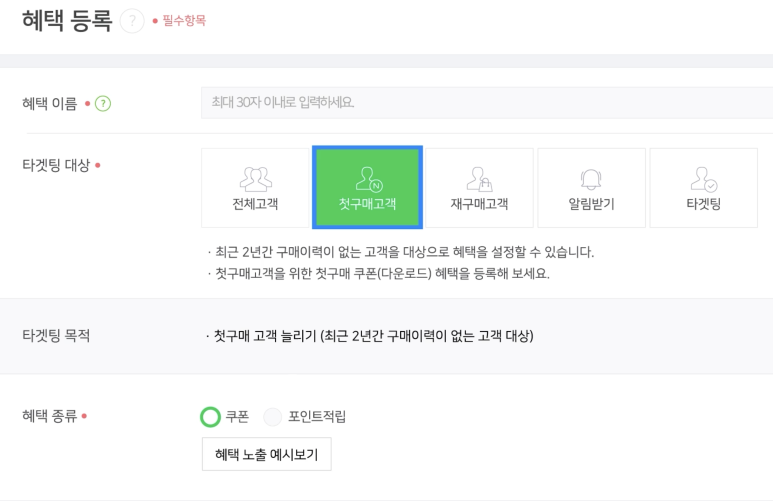Choose the 첫구매고객 new-customer icon
Viewport: 773px width, 501px height.
pyautogui.click(x=369, y=179)
